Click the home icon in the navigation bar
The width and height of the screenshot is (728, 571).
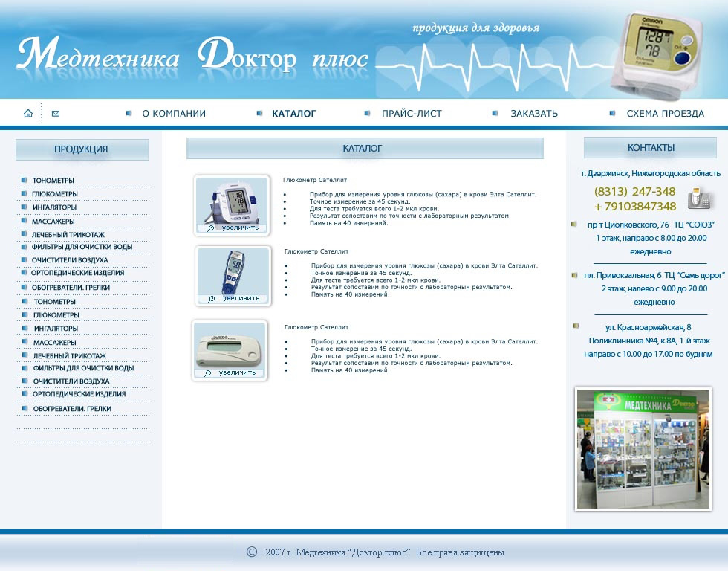pos(27,112)
